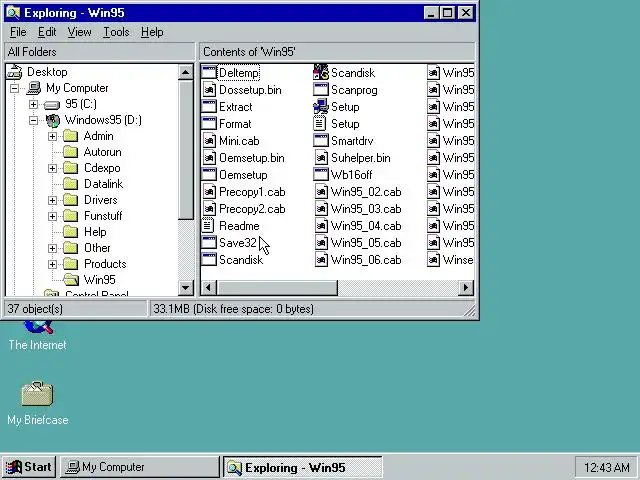Click the Win95_02.cab file icon
Screen dimensions: 640x480
(x=321, y=192)
